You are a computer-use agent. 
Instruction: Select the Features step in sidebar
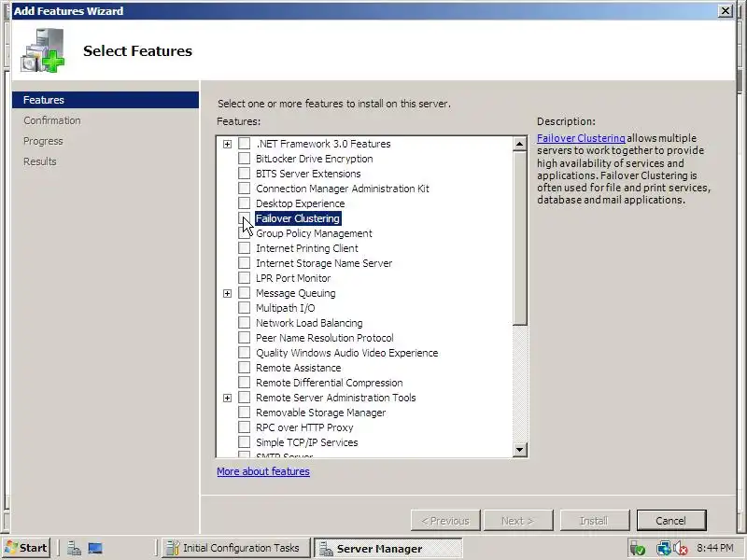coord(106,100)
